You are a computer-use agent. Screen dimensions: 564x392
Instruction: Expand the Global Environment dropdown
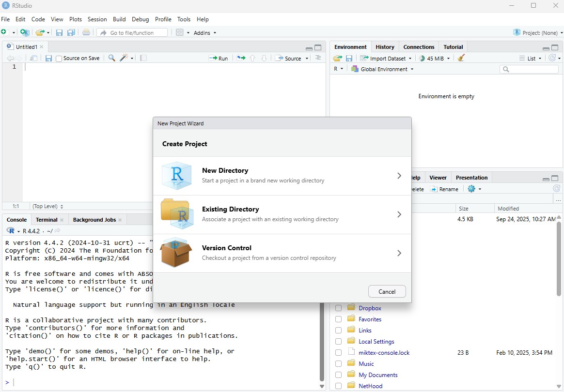(383, 69)
